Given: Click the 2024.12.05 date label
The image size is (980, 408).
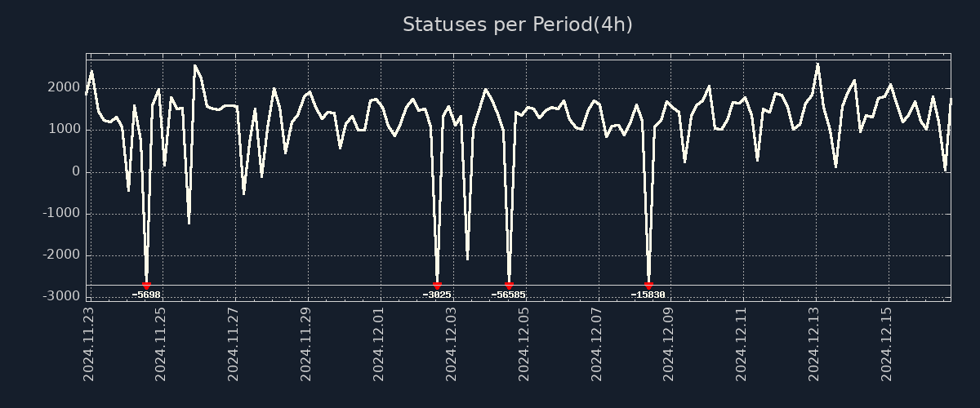Looking at the screenshot, I should (524, 344).
